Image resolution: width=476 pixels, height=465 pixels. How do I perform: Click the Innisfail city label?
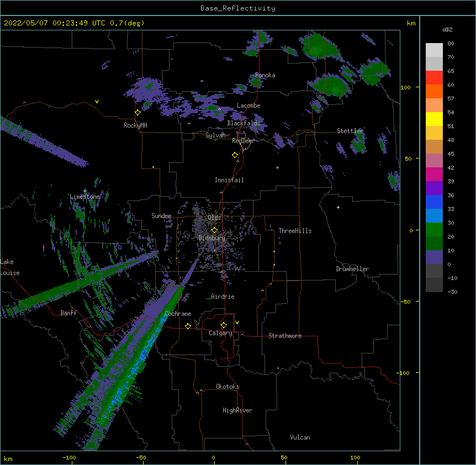(229, 180)
